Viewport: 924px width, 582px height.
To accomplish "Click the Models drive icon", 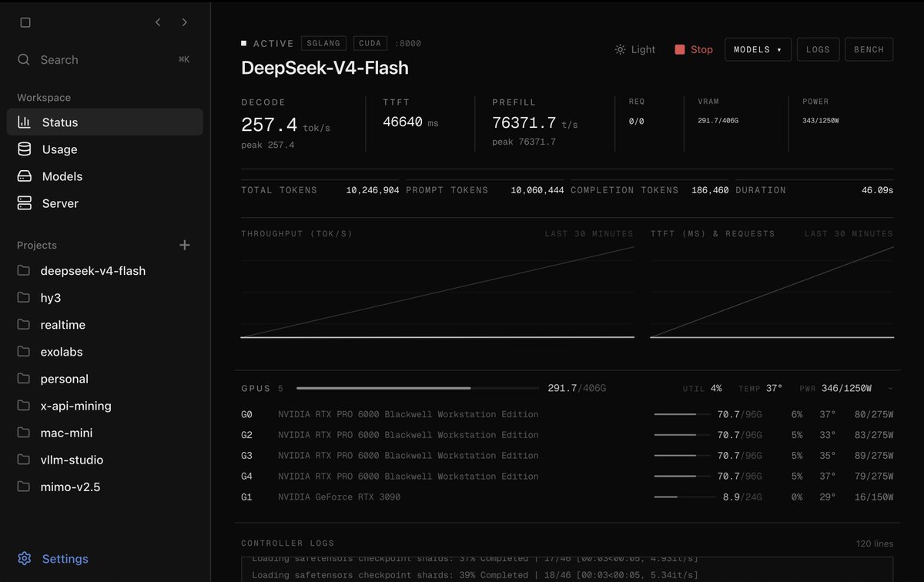I will 24,176.
